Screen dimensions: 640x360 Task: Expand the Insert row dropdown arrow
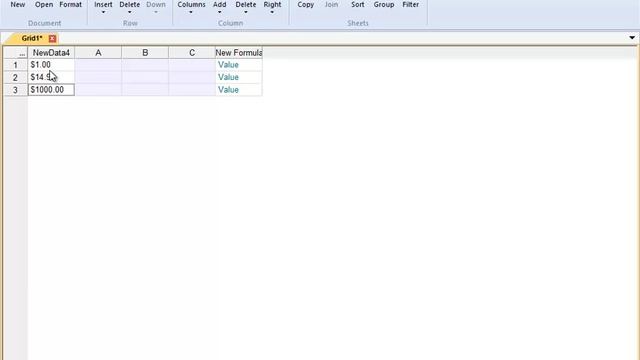(103, 12)
